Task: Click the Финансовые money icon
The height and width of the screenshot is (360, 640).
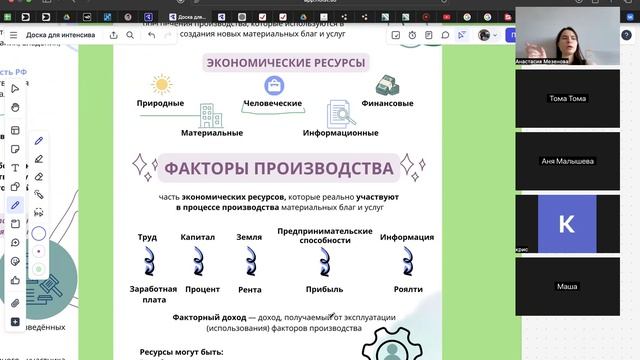Action: 387,85
